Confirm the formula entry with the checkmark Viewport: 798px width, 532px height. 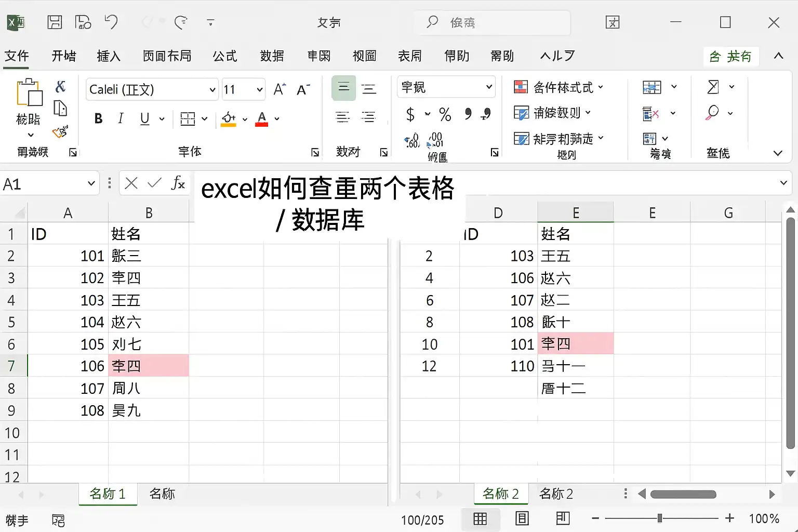154,183
